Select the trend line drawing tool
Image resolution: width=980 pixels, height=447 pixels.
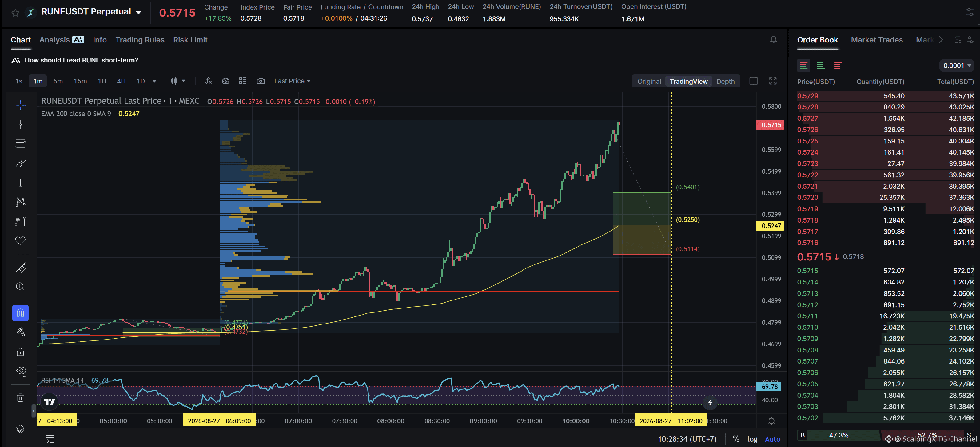coord(21,124)
